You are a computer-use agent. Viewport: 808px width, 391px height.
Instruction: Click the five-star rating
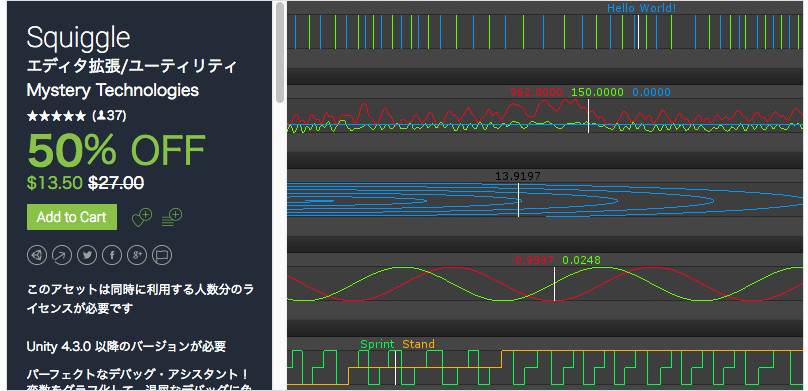[x=56, y=116]
